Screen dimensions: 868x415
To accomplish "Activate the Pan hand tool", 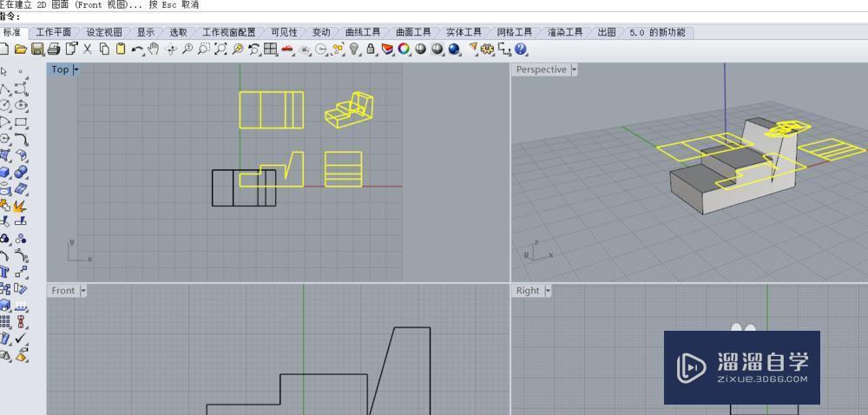I will click(154, 49).
